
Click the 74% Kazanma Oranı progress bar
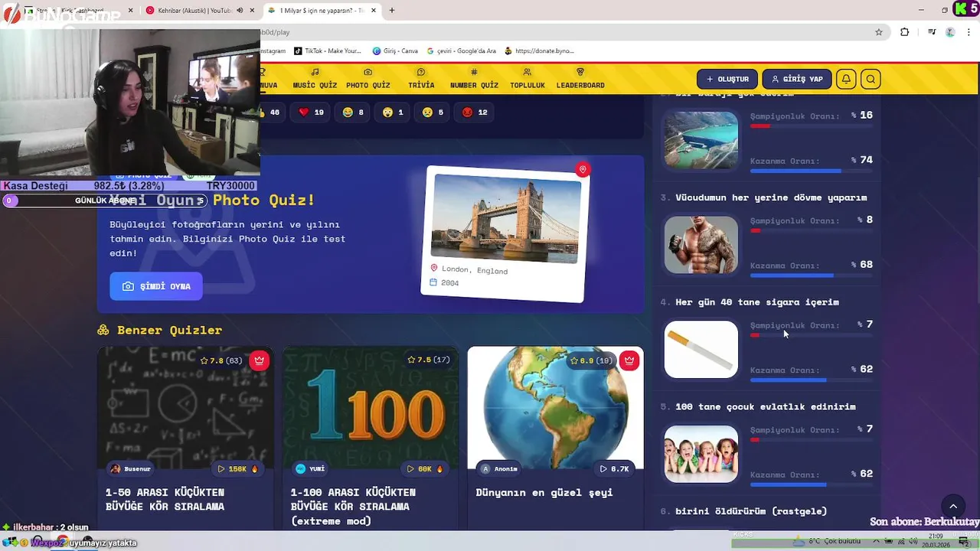pyautogui.click(x=812, y=171)
